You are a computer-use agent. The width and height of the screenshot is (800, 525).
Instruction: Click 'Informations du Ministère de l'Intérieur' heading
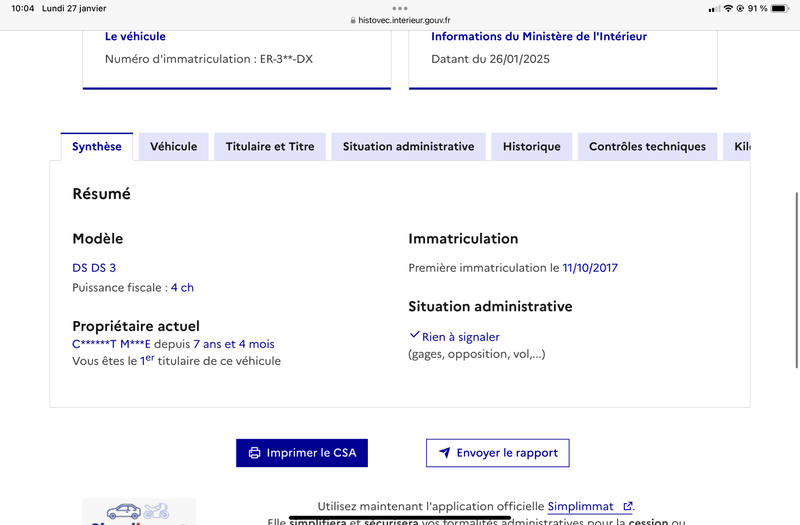pos(539,37)
